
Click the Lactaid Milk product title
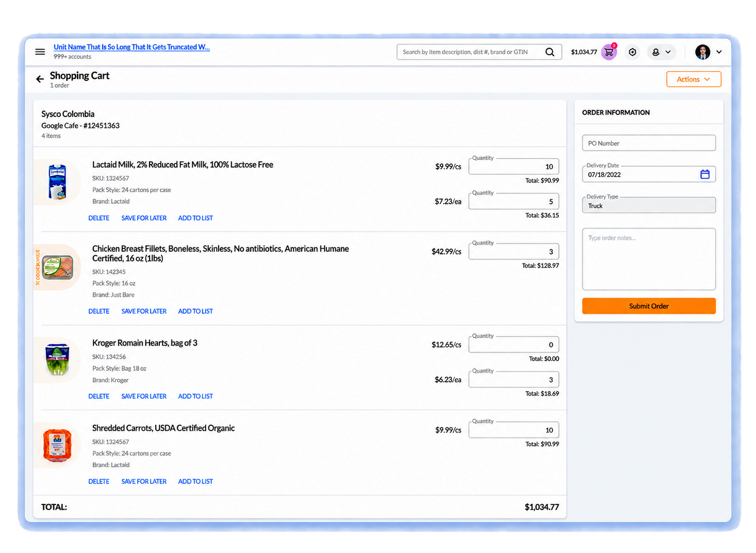[x=183, y=164]
